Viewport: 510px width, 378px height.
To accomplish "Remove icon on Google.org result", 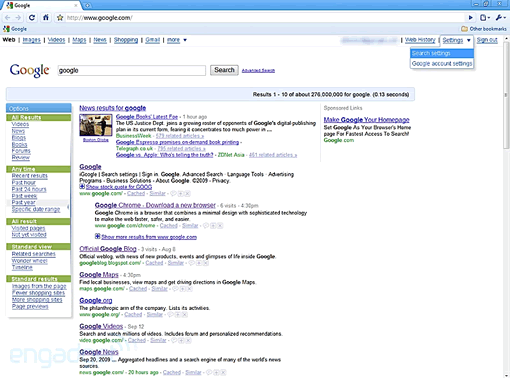I will click(185, 315).
